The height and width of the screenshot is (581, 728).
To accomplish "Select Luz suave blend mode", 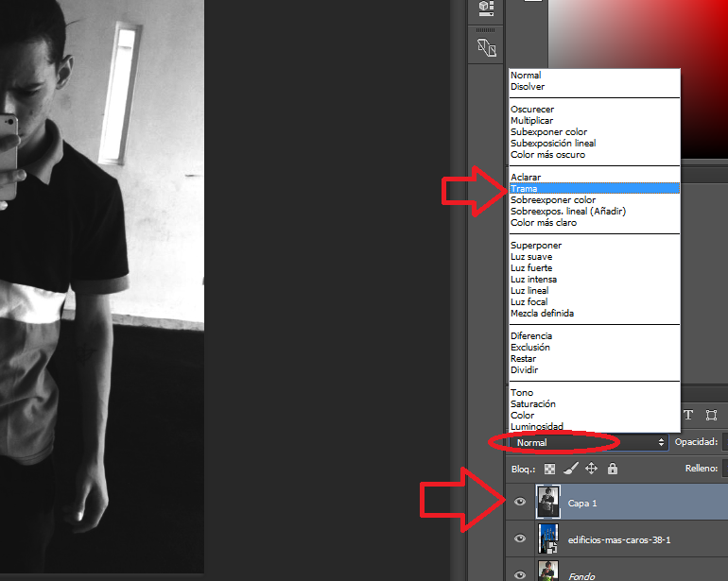I will (595, 257).
